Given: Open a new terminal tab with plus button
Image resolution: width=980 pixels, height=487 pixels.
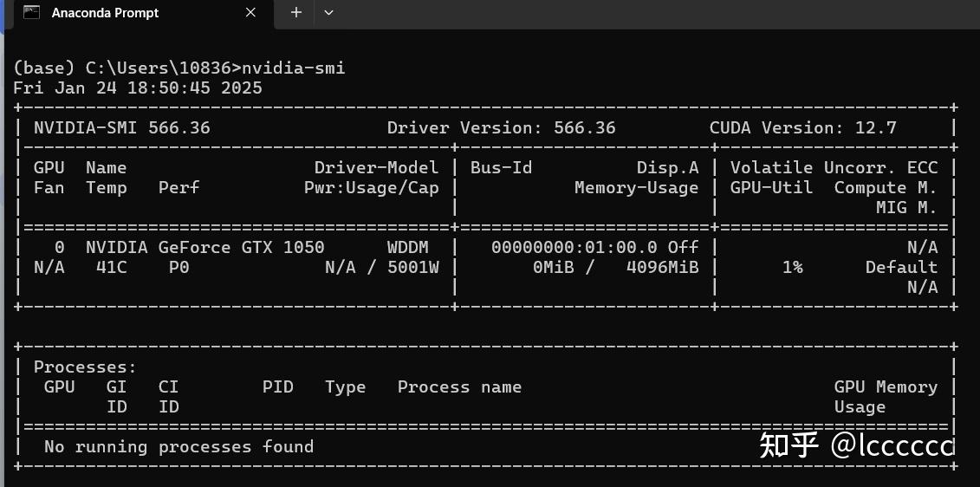Looking at the screenshot, I should pyautogui.click(x=296, y=12).
